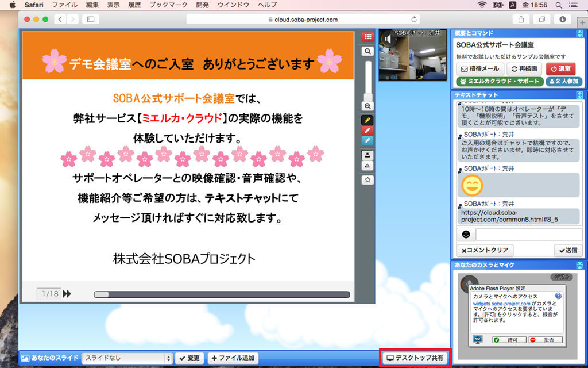Pick the lower outline eraser tool
Image resolution: width=588 pixels, height=368 pixels.
point(367,165)
